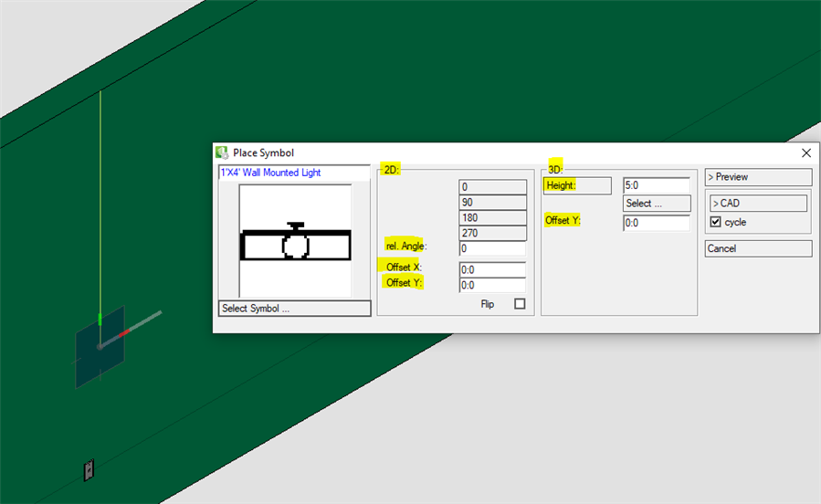The image size is (821, 504).
Task: Select the 1'X4' Wall Mounted Light name field
Action: tap(294, 173)
